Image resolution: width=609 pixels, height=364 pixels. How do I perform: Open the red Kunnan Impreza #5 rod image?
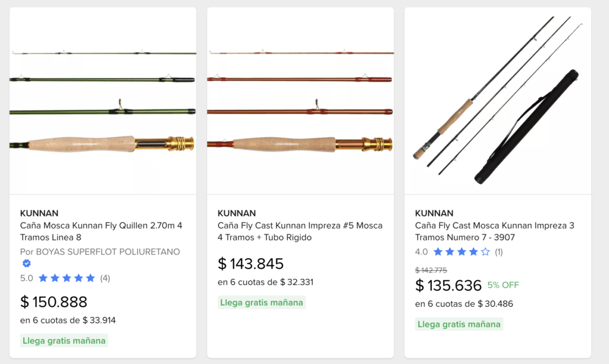tap(300, 101)
